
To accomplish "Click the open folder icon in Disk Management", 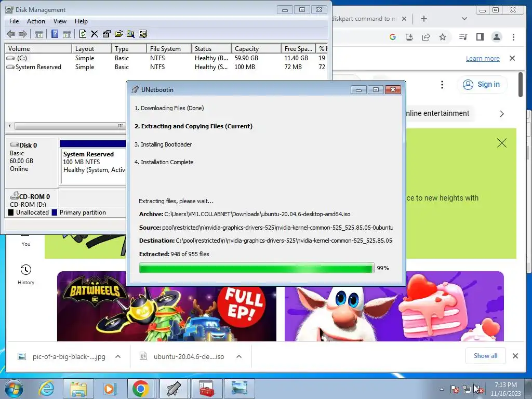I will [118, 34].
